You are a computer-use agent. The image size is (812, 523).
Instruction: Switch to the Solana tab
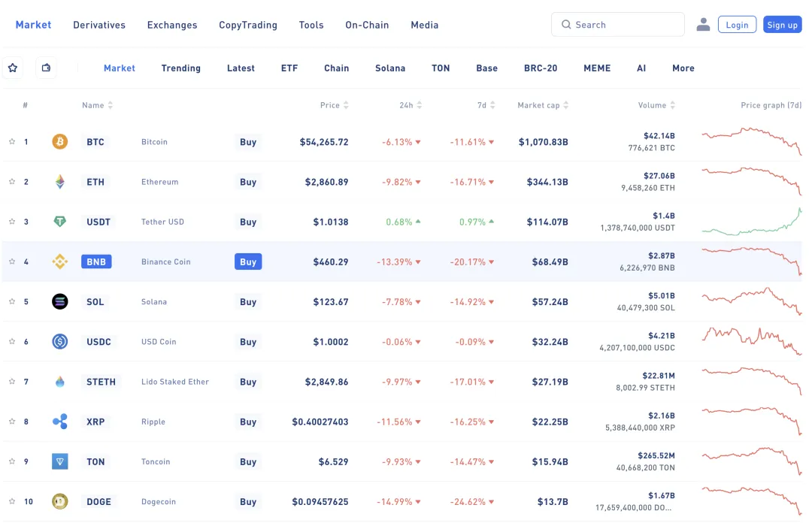390,68
